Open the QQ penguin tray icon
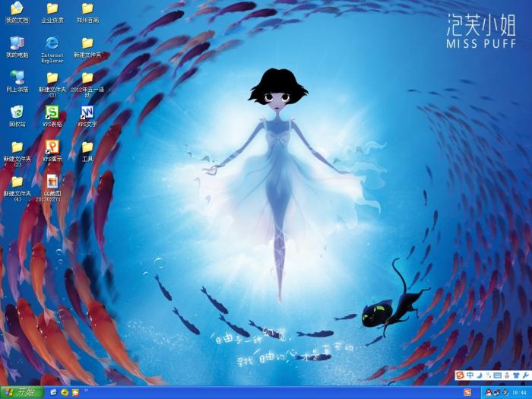This screenshot has width=532, height=399. (x=488, y=393)
